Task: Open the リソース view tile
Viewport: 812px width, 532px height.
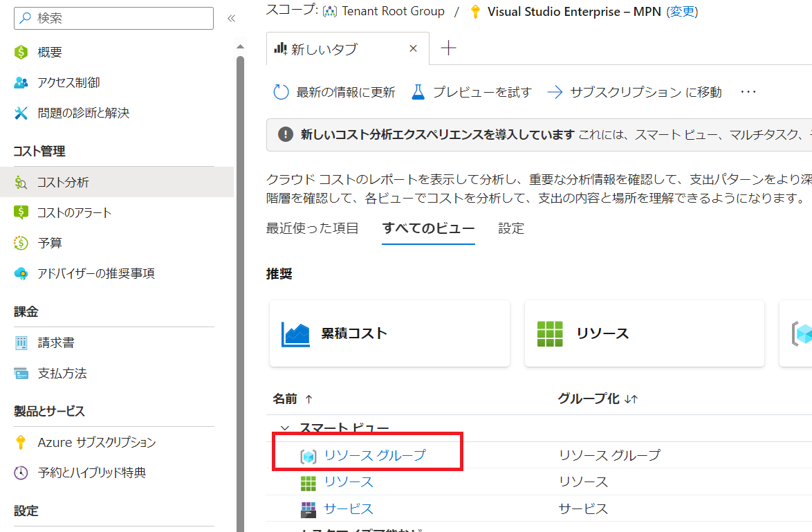Action: tap(643, 333)
